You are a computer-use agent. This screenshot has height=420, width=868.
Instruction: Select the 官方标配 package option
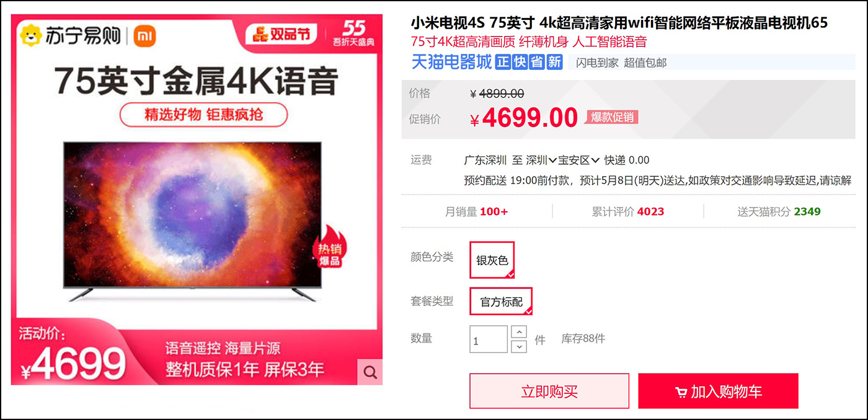(x=501, y=302)
